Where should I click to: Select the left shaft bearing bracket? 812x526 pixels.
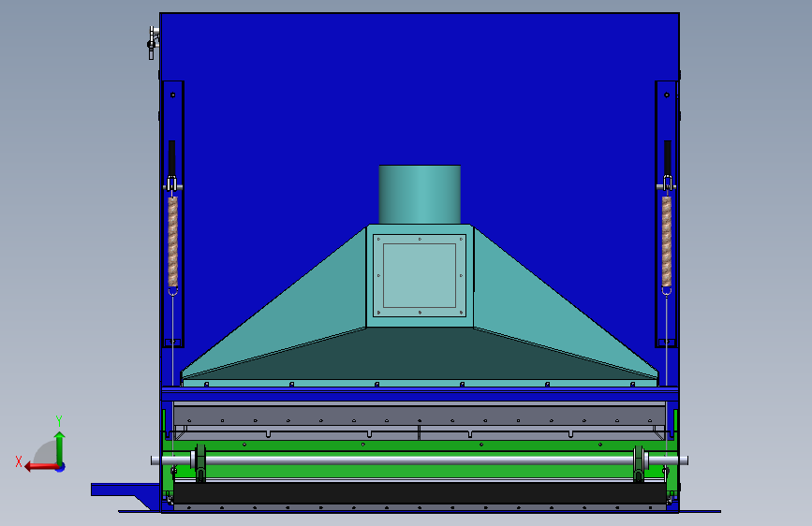pyautogui.click(x=199, y=463)
